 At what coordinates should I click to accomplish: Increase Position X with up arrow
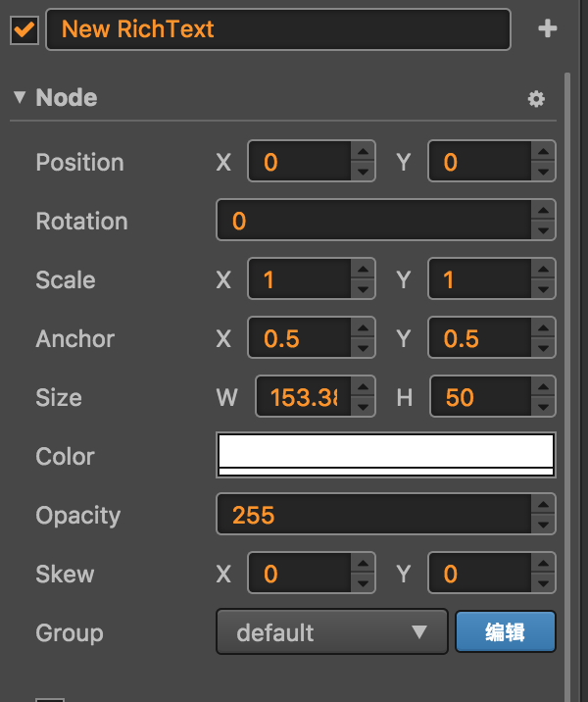pyautogui.click(x=364, y=153)
